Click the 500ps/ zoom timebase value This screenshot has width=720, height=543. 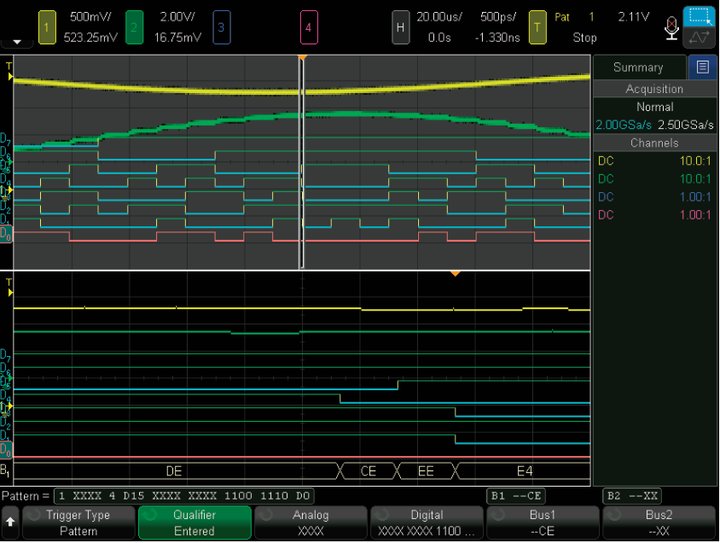coord(498,17)
